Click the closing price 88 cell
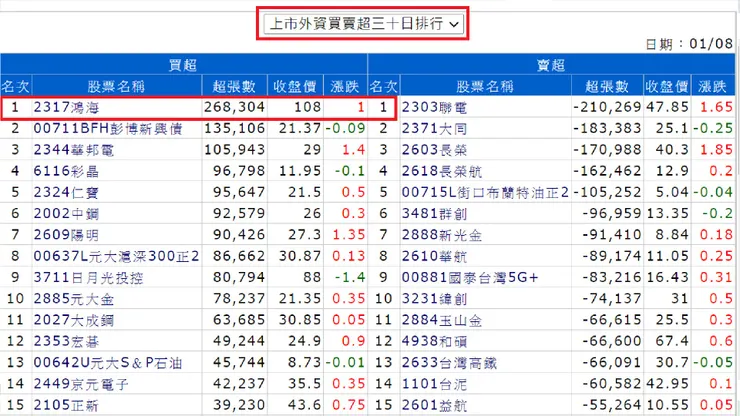The height and width of the screenshot is (416, 740). [x=312, y=277]
